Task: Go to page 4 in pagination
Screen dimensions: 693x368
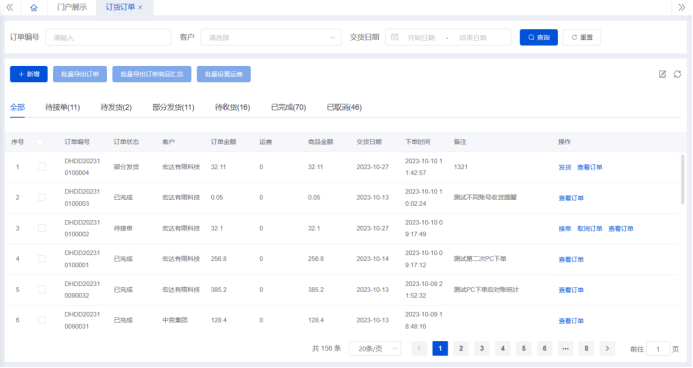Action: 503,349
